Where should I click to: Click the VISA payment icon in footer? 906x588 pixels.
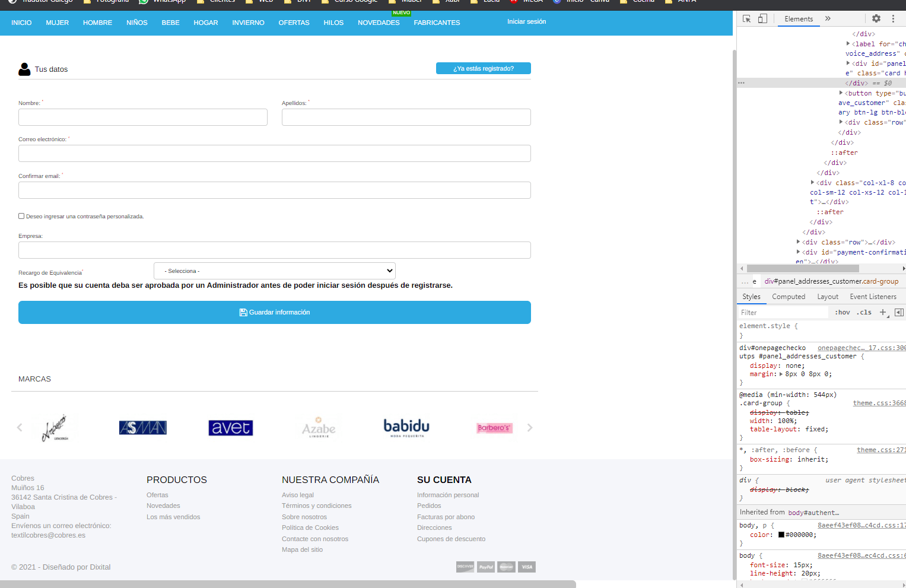tap(527, 567)
